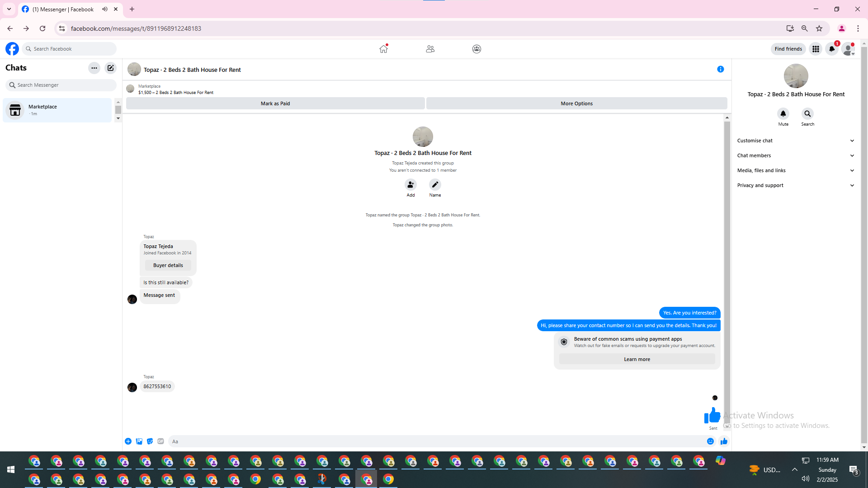
Task: Mute this conversation with bell button
Action: coord(783,114)
